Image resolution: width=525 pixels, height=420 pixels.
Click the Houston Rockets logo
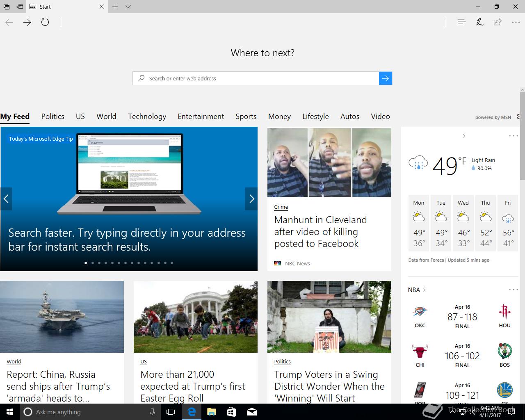tap(504, 312)
